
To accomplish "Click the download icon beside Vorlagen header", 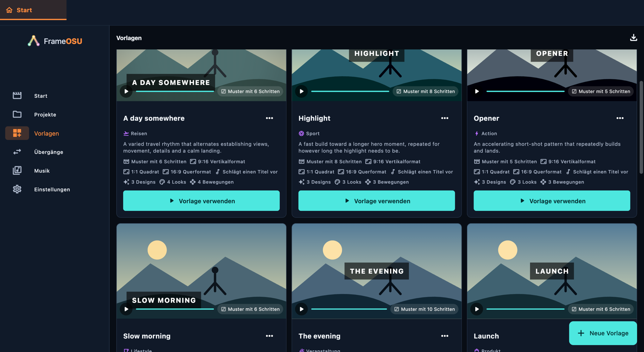I will coord(633,38).
